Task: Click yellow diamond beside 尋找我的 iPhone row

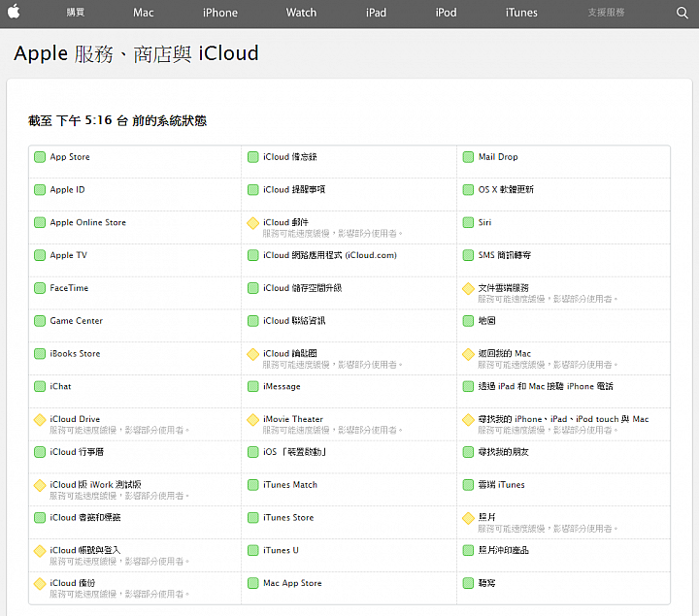Action: click(x=468, y=420)
